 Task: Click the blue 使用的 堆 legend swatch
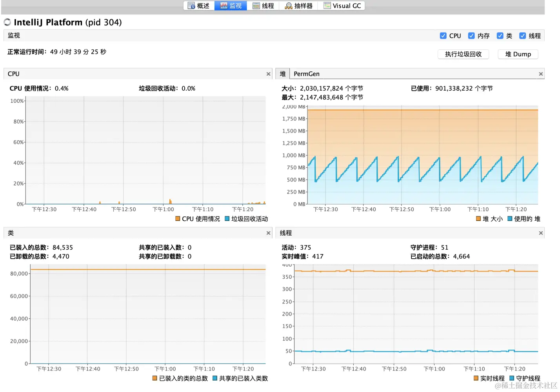(x=510, y=219)
